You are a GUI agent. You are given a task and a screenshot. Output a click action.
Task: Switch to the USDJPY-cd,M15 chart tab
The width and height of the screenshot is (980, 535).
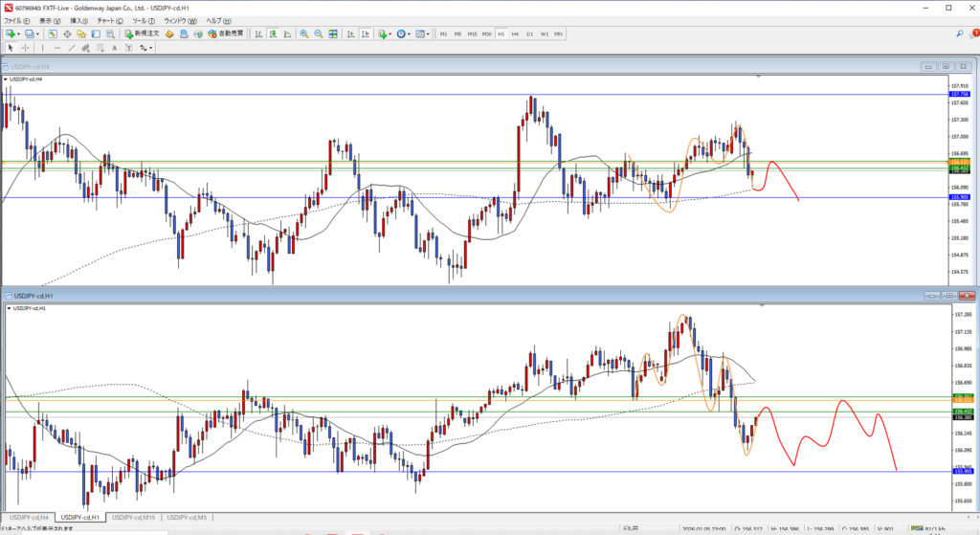tap(133, 517)
